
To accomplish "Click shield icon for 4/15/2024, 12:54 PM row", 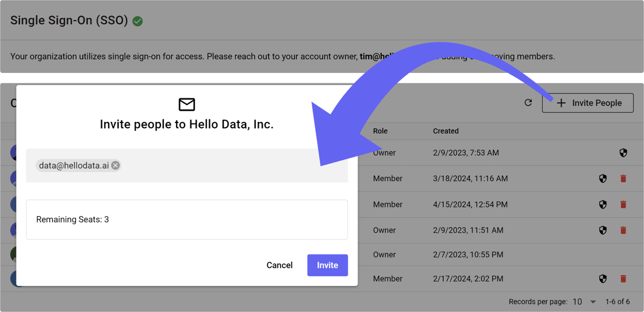I will point(603,205).
